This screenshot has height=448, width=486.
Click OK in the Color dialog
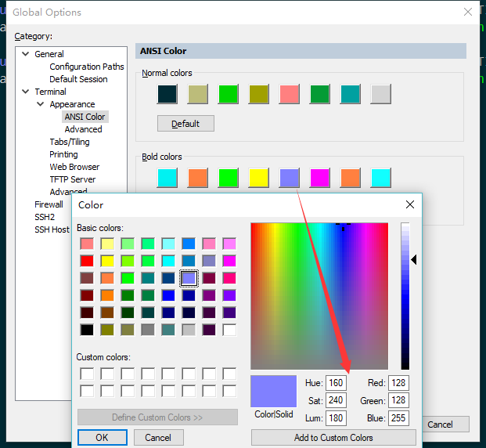coord(103,438)
